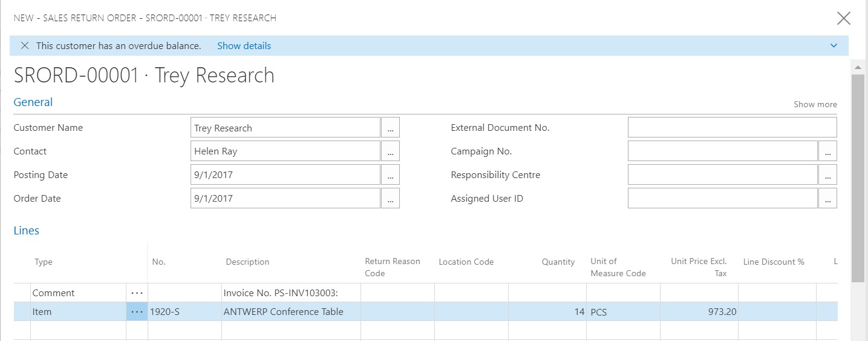This screenshot has height=341, width=868.
Task: Open row menu for Comment line
Action: [x=137, y=293]
